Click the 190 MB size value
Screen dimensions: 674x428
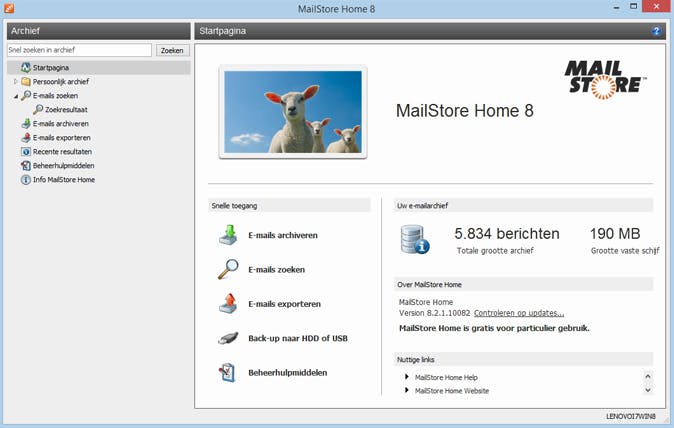tap(615, 234)
